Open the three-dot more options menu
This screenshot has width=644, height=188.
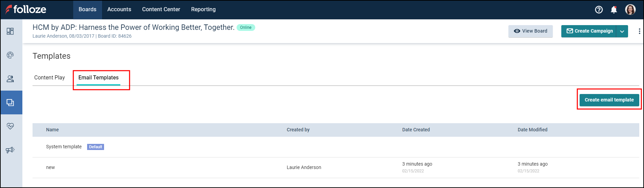(639, 31)
